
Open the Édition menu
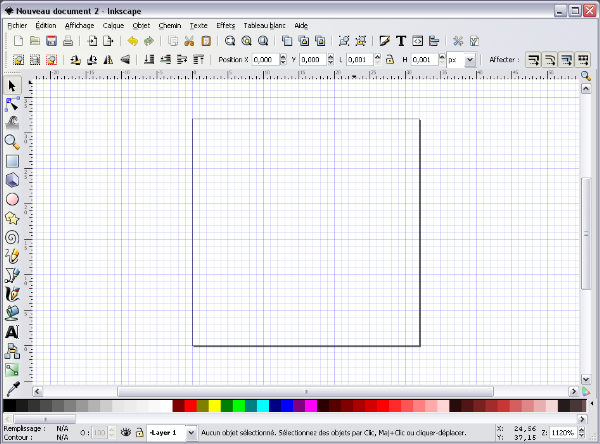(46, 25)
